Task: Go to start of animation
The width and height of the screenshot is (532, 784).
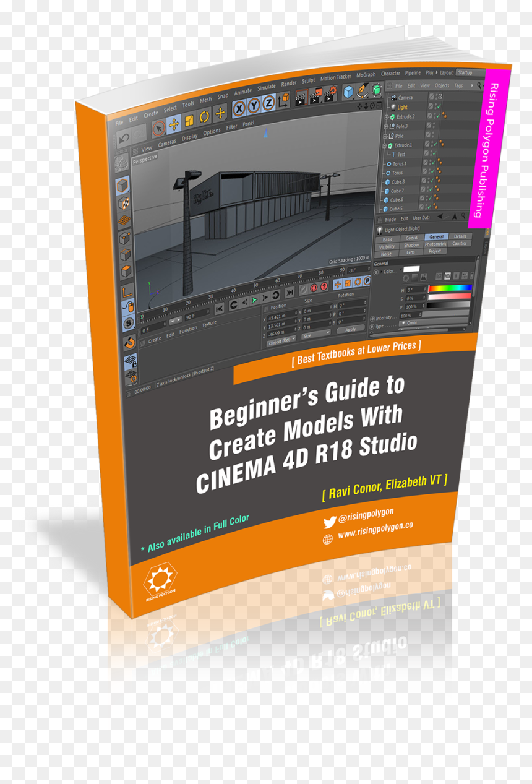Action: point(218,309)
